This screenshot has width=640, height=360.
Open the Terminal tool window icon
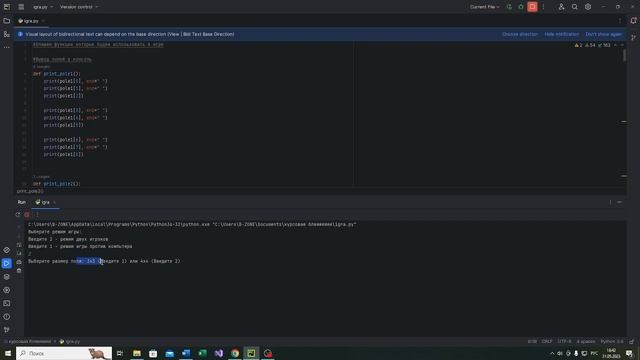(x=7, y=303)
